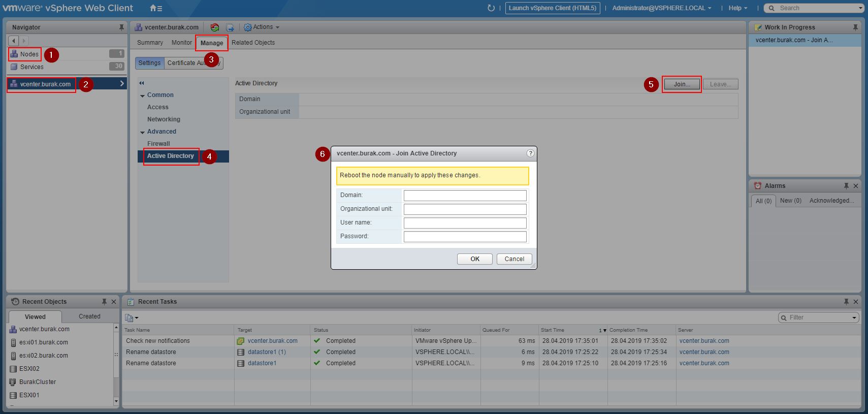
Task: Pin the Alarms panel
Action: point(846,186)
